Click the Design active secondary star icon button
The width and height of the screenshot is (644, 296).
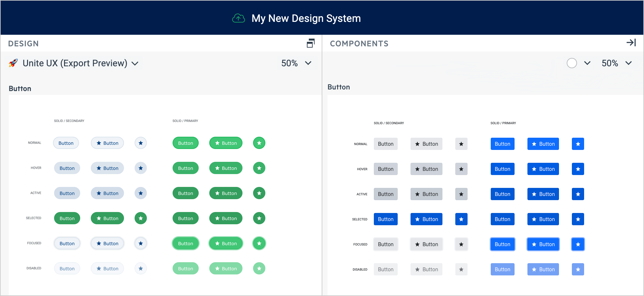141,193
